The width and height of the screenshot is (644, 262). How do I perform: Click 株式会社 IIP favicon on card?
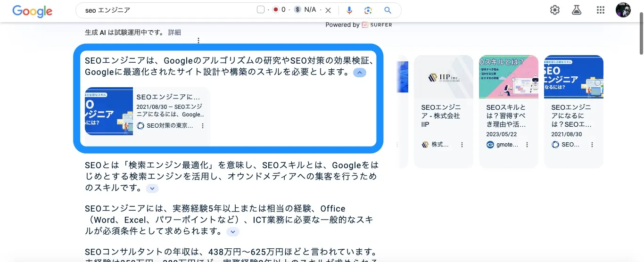[x=425, y=145]
